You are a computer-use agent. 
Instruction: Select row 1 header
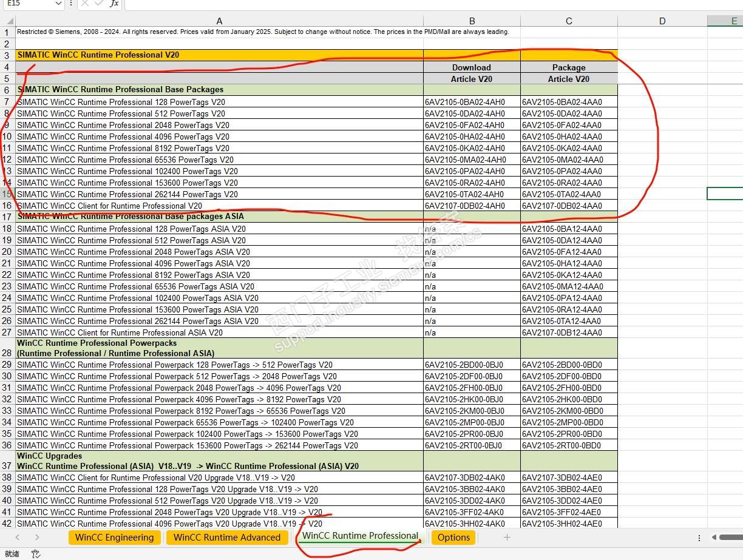(x=7, y=32)
